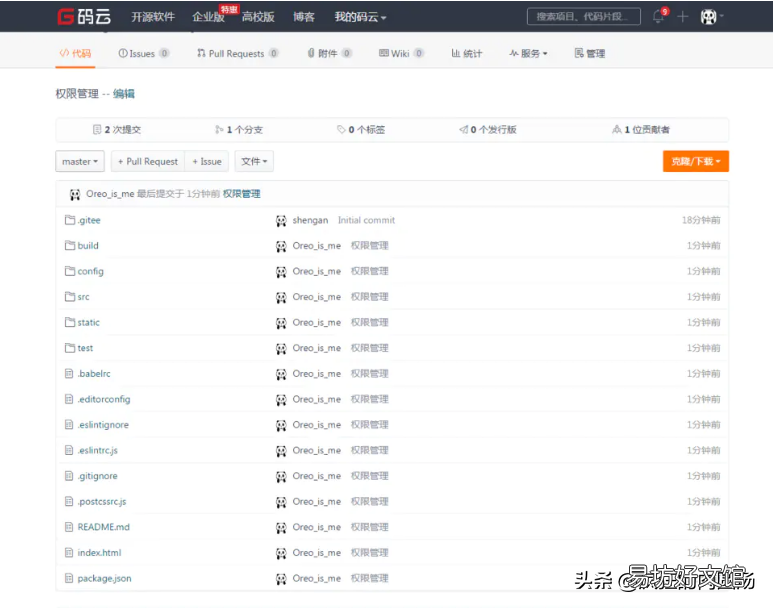
Task: Open the .babelrc file name
Action: pyautogui.click(x=94, y=374)
